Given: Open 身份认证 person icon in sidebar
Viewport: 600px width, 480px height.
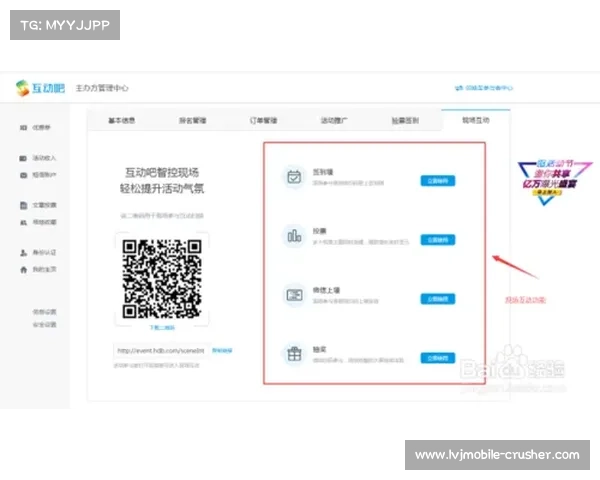Looking at the screenshot, I should 23,253.
